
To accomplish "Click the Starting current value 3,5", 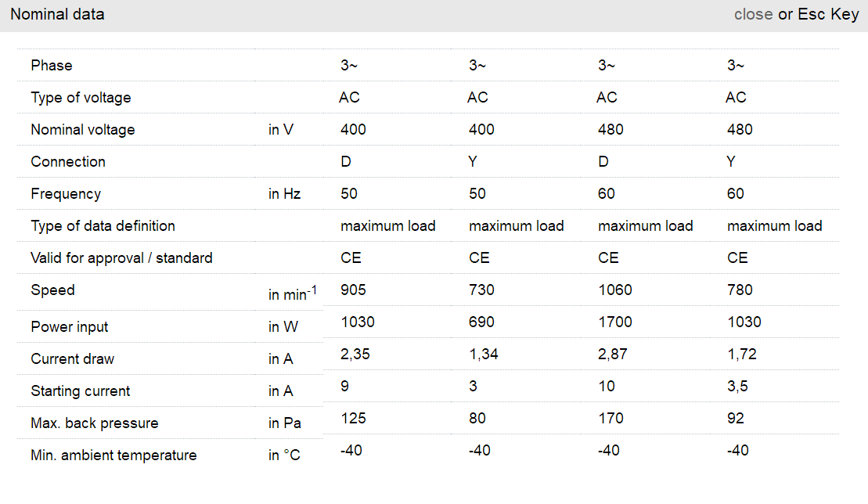I will click(737, 387).
